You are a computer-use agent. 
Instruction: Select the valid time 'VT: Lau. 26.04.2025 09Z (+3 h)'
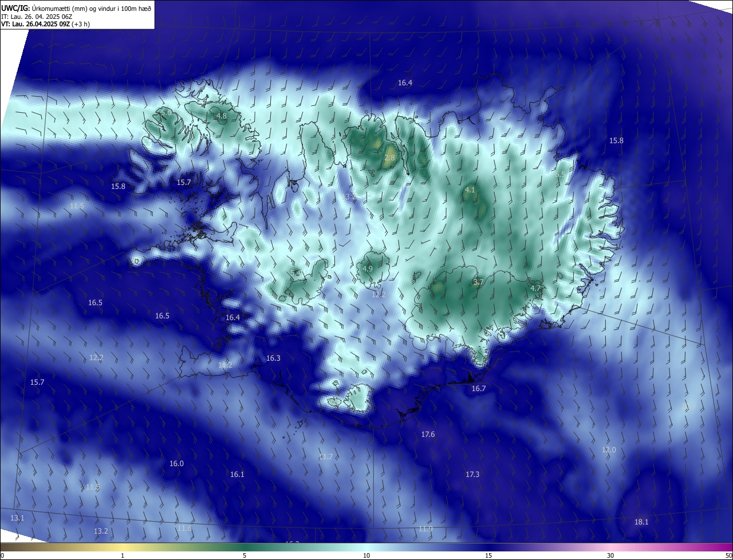45,24
